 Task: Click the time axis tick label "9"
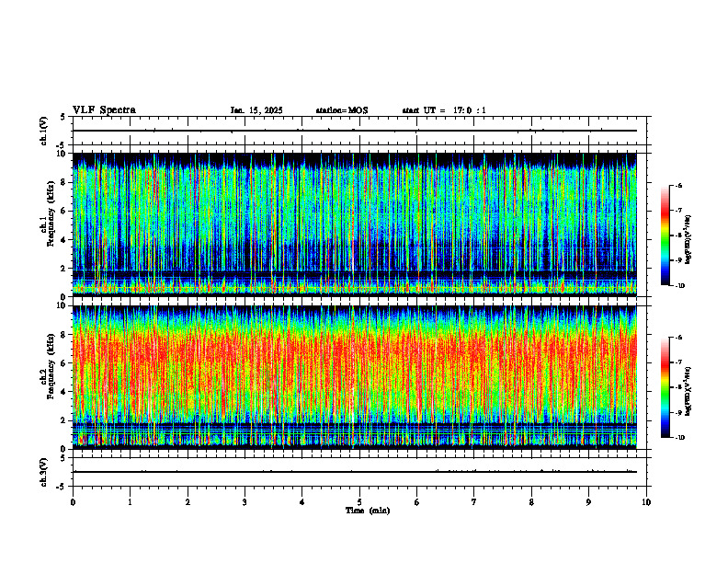[x=588, y=502]
